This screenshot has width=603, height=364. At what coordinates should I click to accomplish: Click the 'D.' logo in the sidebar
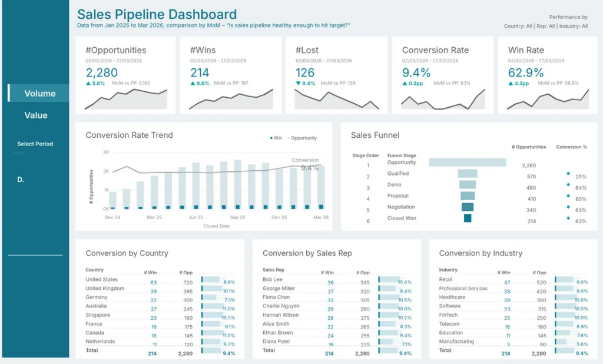tap(21, 179)
